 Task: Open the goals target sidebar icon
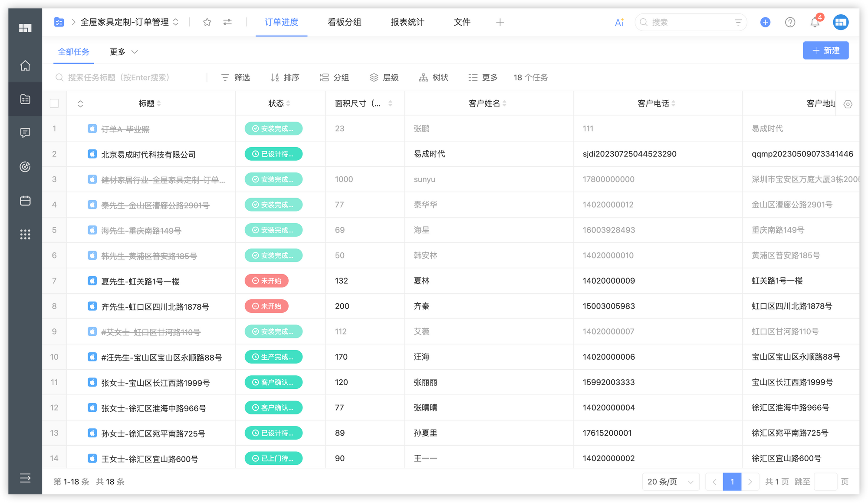pos(25,167)
